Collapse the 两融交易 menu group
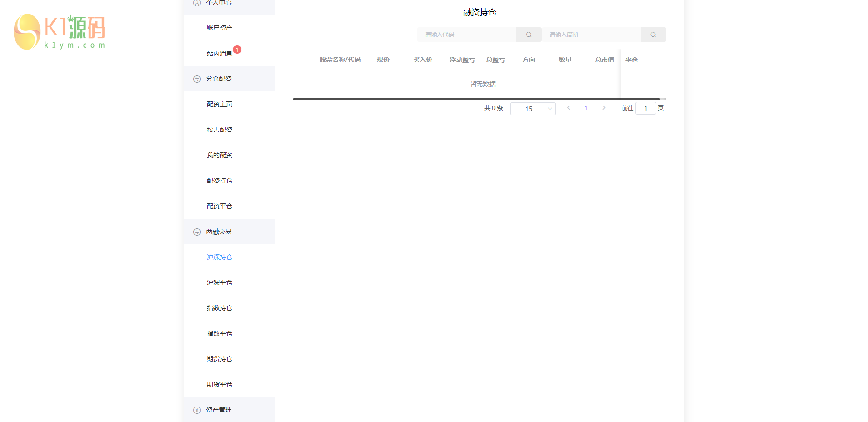The height and width of the screenshot is (422, 868). coord(229,231)
